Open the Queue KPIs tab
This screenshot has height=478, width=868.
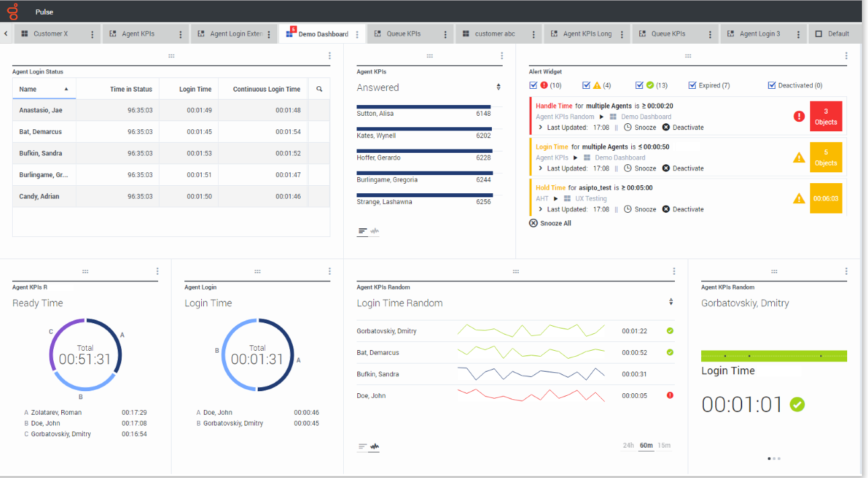(404, 34)
